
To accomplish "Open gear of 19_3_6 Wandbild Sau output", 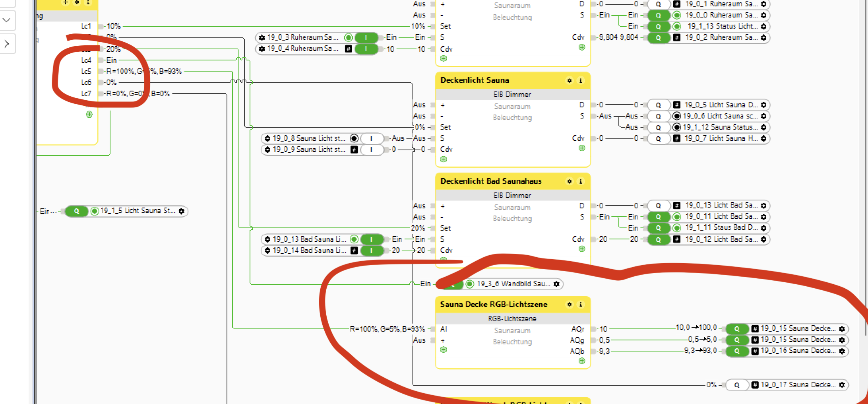I will pos(556,284).
